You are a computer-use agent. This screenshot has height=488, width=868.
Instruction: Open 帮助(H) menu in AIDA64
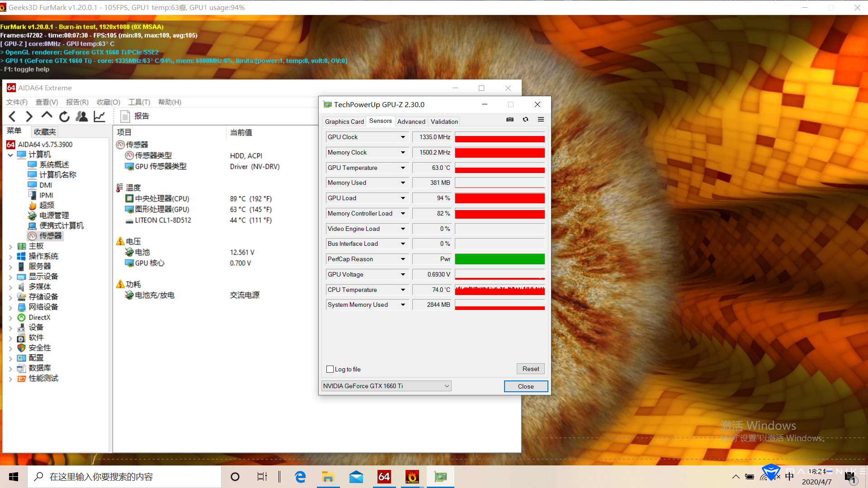(170, 102)
